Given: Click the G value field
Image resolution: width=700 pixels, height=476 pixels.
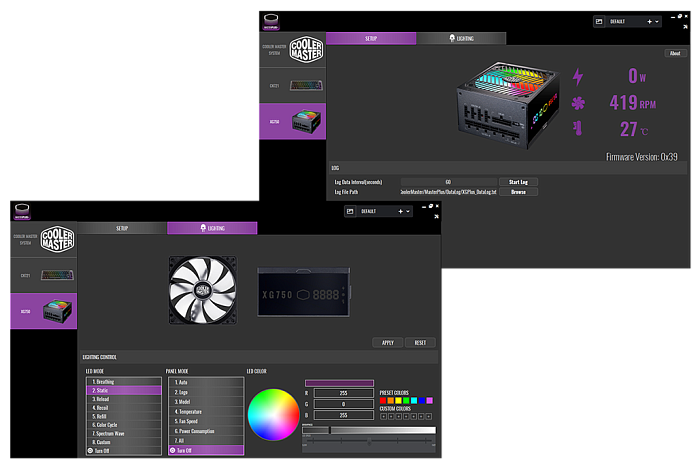Looking at the screenshot, I should (344, 404).
